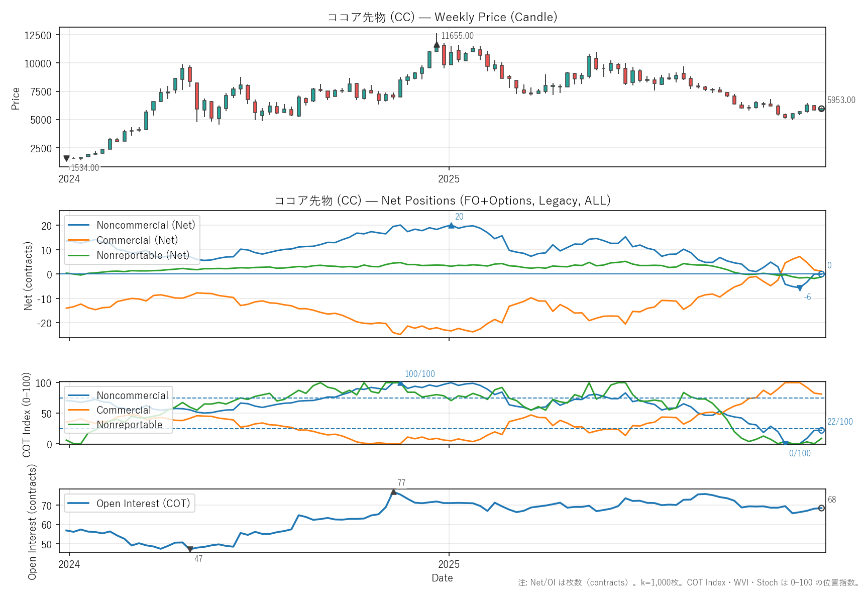
Task: Click the blue Noncommercial swatch in COT Index legend
Action: pyautogui.click(x=78, y=396)
